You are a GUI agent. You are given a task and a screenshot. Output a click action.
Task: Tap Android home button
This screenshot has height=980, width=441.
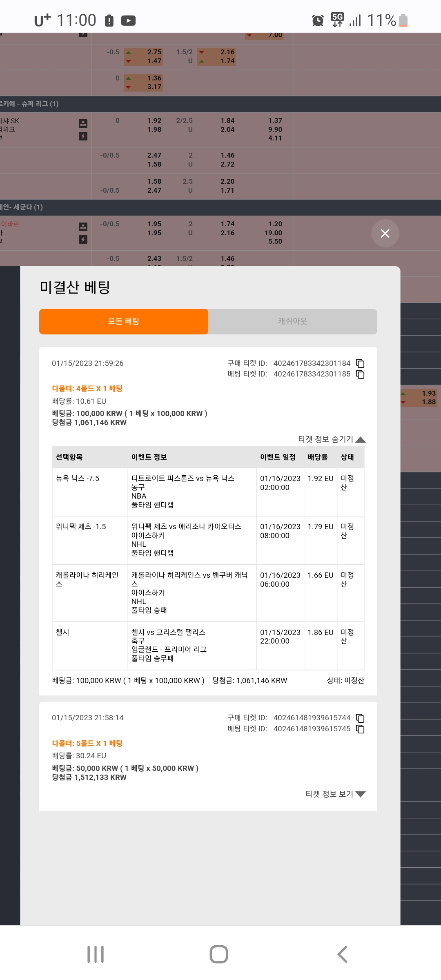[x=219, y=954]
